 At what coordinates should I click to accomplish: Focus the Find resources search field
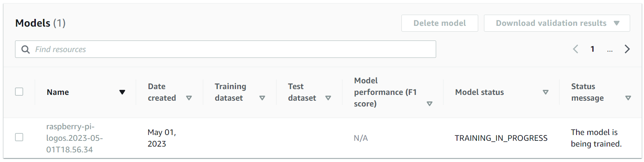[x=226, y=49]
